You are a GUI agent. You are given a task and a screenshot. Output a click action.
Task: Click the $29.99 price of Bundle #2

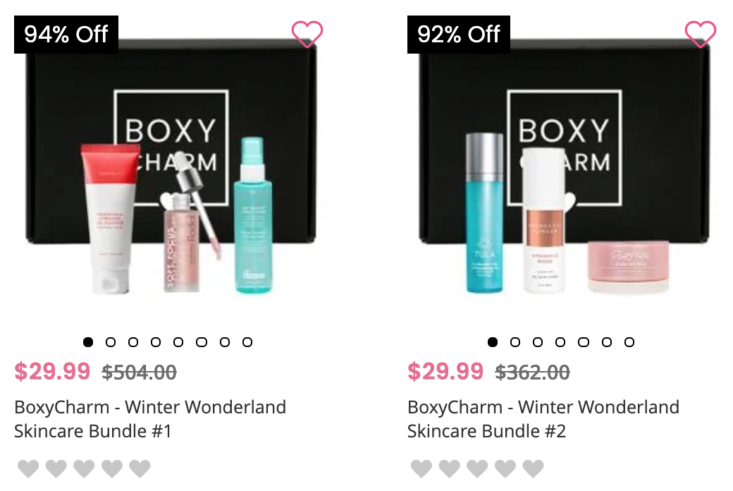pos(445,372)
